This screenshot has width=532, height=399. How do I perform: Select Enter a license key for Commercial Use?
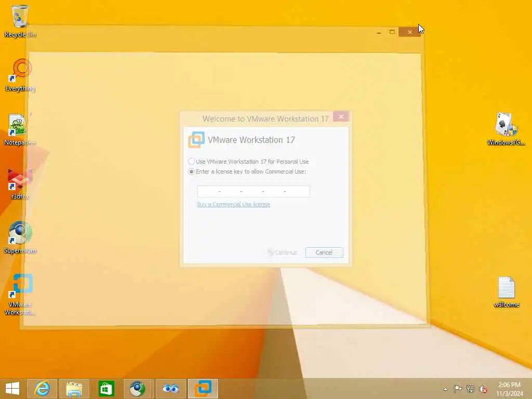[x=247, y=171]
